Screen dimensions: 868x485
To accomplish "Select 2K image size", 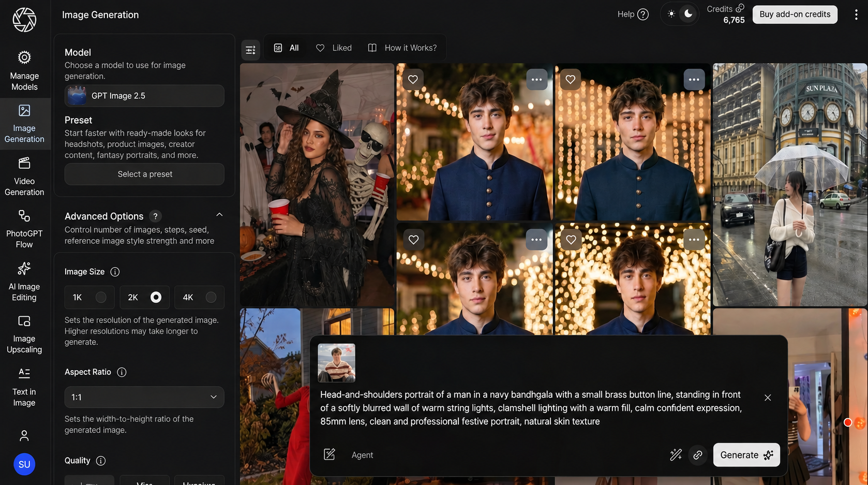I will (144, 297).
